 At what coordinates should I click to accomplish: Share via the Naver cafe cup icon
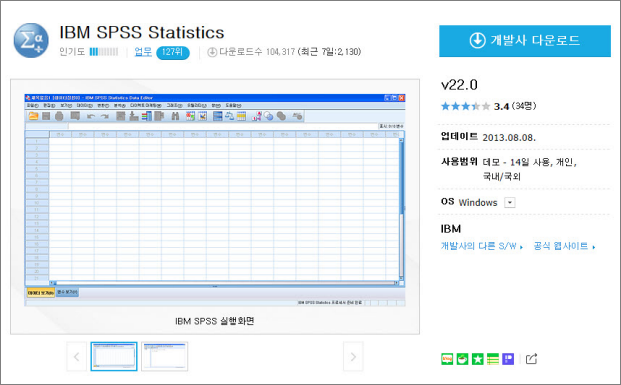462,359
